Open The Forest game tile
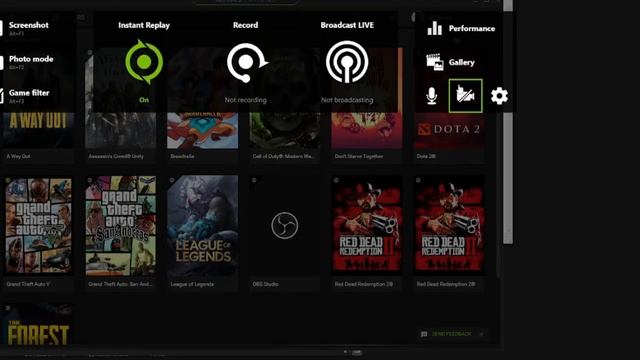The height and width of the screenshot is (360, 640). tap(38, 324)
